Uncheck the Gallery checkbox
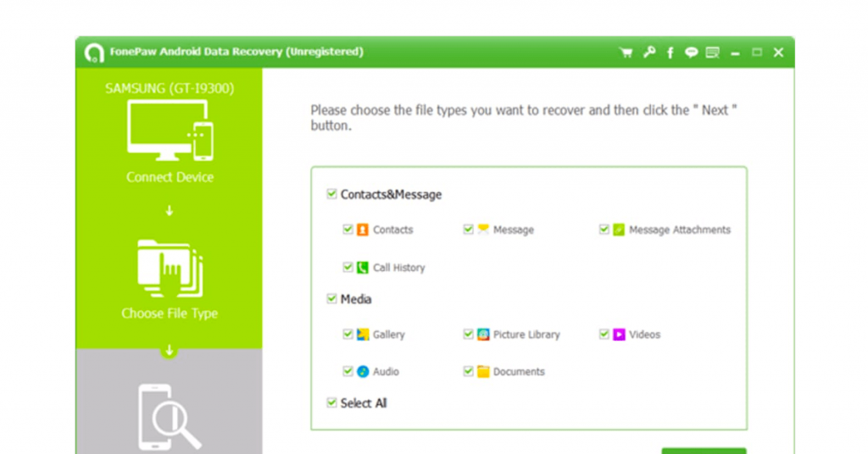This screenshot has width=868, height=454. pyautogui.click(x=348, y=334)
